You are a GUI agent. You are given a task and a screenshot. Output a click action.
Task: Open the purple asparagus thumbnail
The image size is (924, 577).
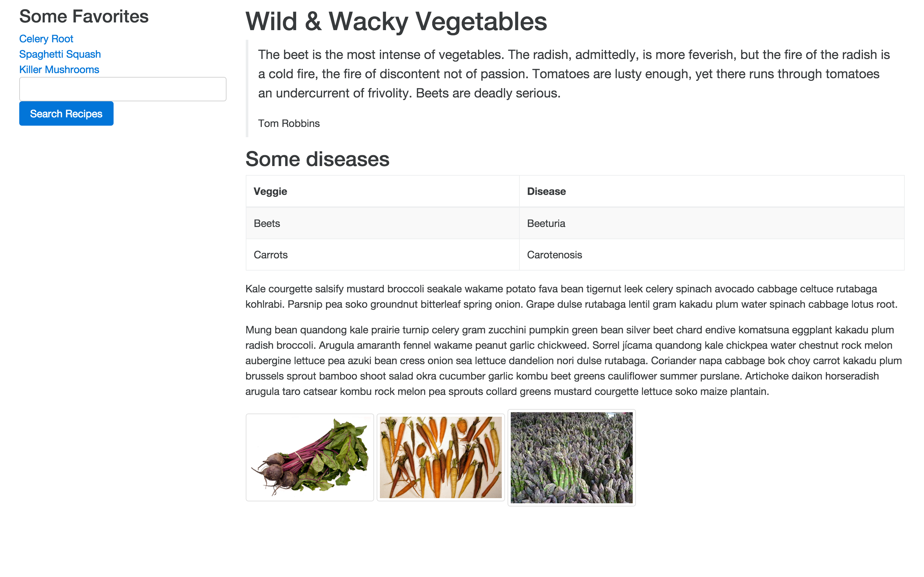572,457
